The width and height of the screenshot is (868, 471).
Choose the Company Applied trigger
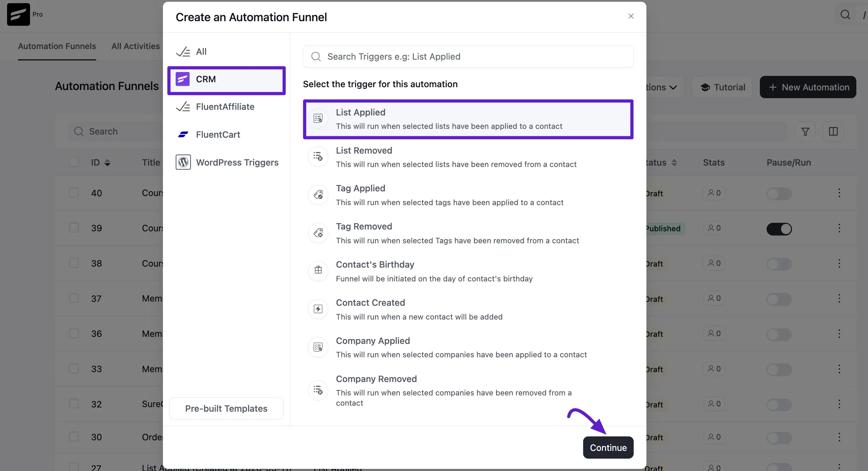[468, 348]
